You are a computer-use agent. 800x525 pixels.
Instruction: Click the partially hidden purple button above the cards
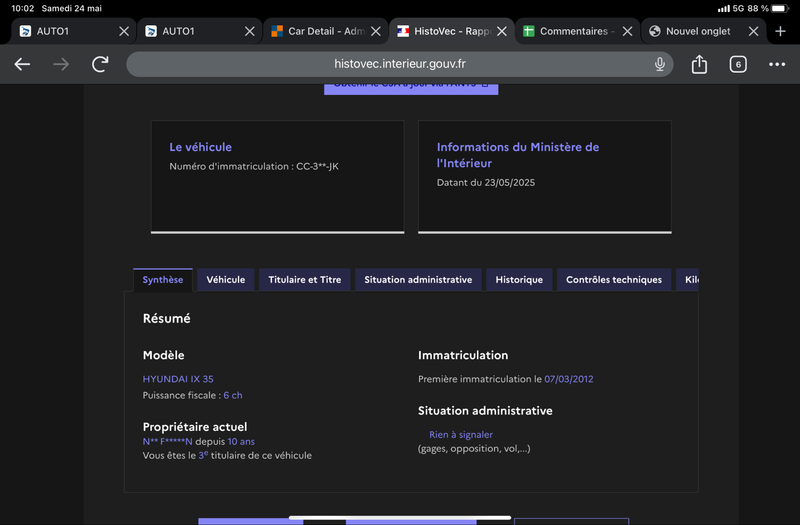click(x=411, y=89)
